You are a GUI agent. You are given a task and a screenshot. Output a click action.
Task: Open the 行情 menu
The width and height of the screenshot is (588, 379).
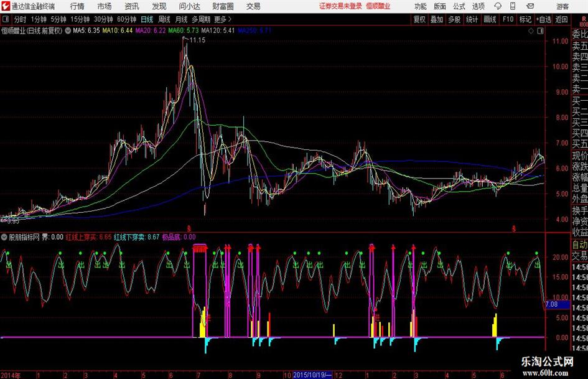(x=77, y=6)
